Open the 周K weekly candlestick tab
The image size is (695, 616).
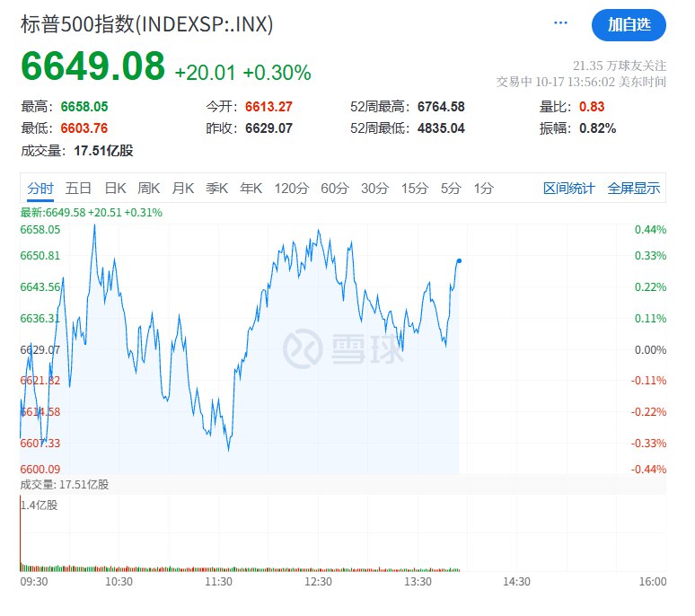tap(149, 188)
